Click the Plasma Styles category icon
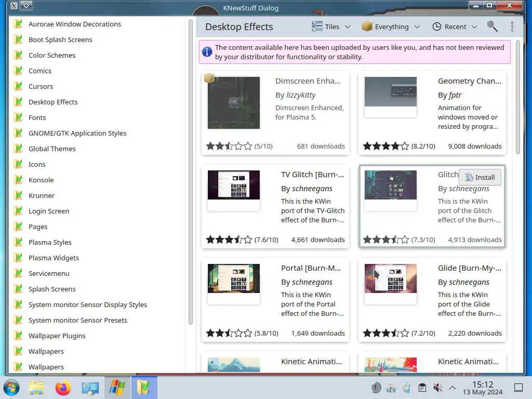The width and height of the screenshot is (532, 399). [18, 243]
